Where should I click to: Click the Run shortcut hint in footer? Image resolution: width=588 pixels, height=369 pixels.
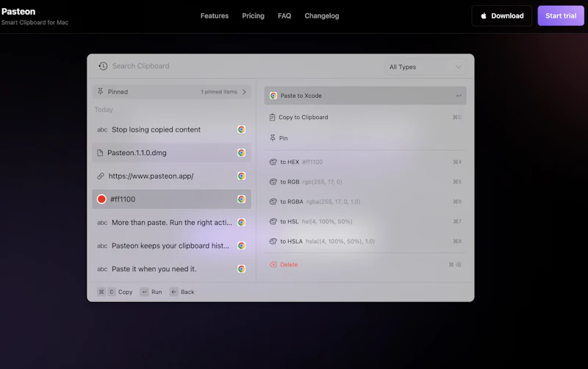[151, 292]
